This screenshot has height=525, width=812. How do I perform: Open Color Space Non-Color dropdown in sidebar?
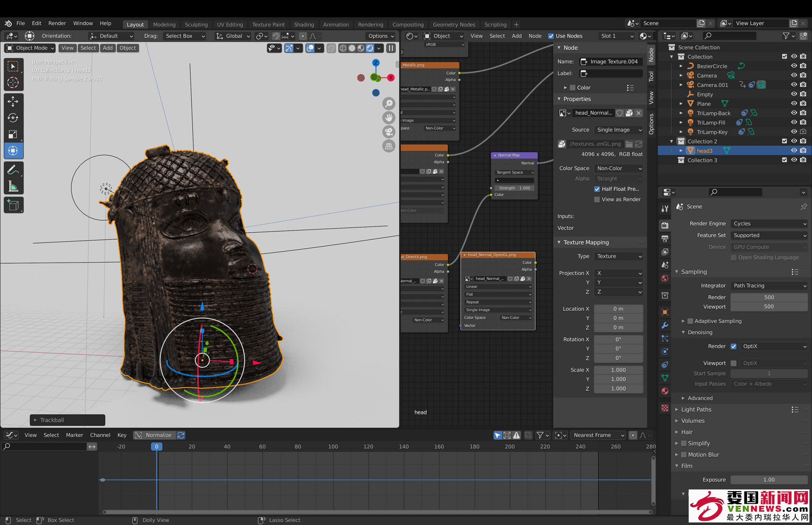(619, 169)
